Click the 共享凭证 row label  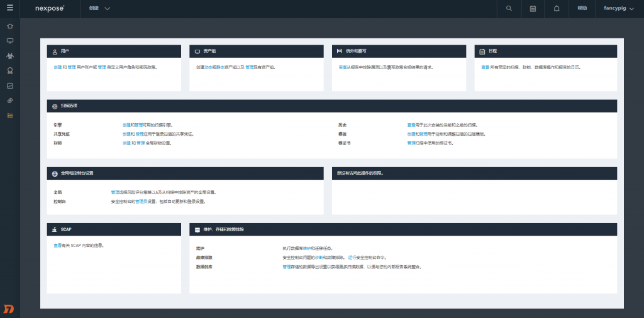point(62,134)
